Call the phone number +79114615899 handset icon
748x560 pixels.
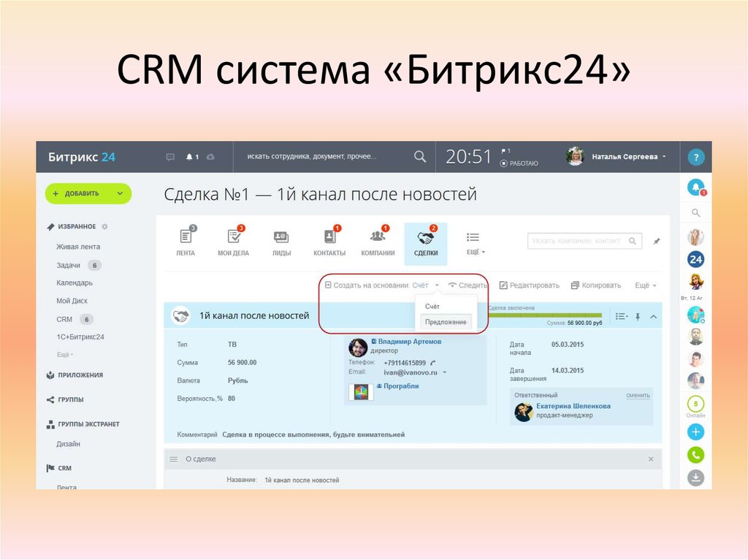(x=432, y=363)
